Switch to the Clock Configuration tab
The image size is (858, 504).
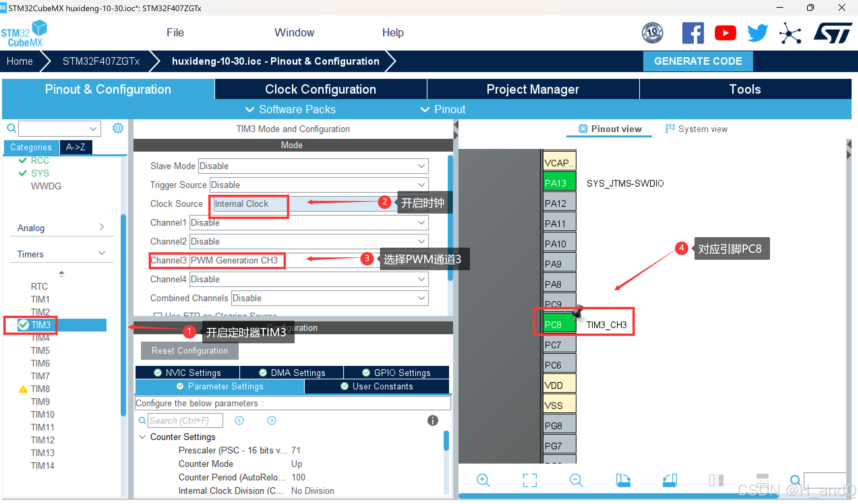tap(320, 89)
